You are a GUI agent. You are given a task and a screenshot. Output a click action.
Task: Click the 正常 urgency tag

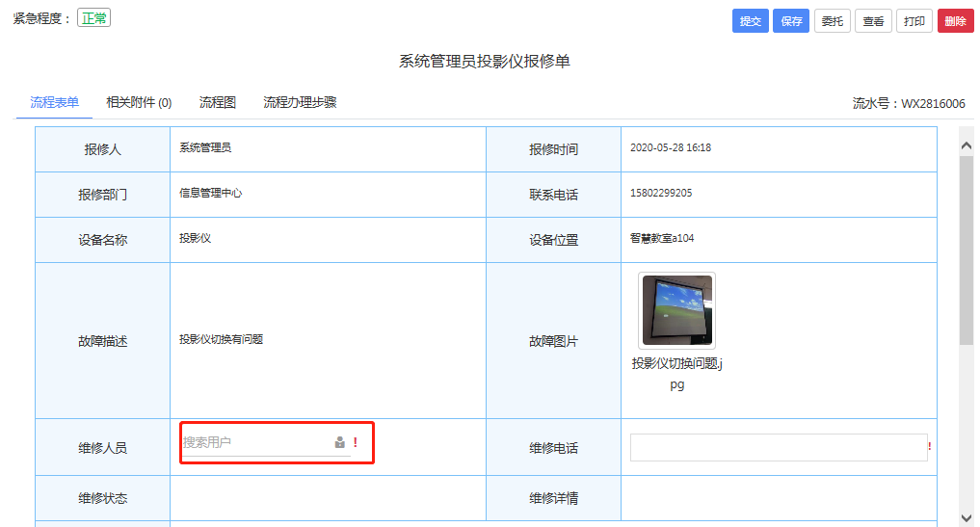click(93, 18)
